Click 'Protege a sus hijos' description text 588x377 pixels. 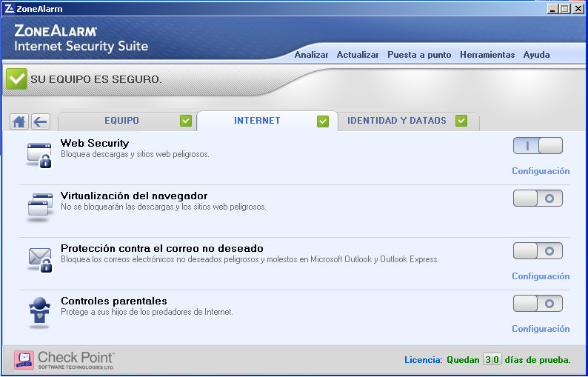click(x=147, y=312)
